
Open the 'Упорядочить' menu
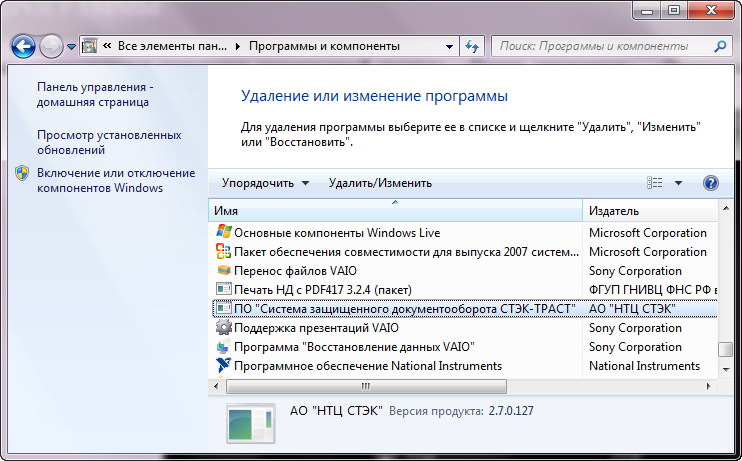[x=265, y=183]
